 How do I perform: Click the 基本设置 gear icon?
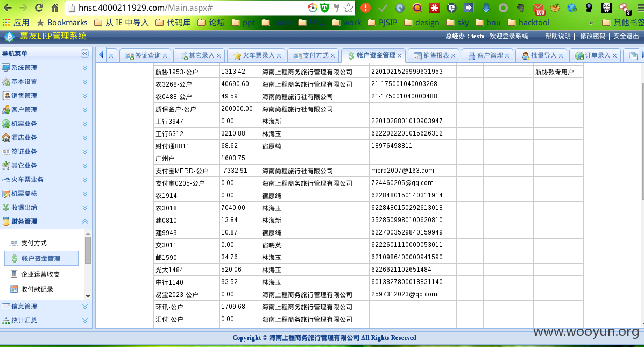[6, 82]
